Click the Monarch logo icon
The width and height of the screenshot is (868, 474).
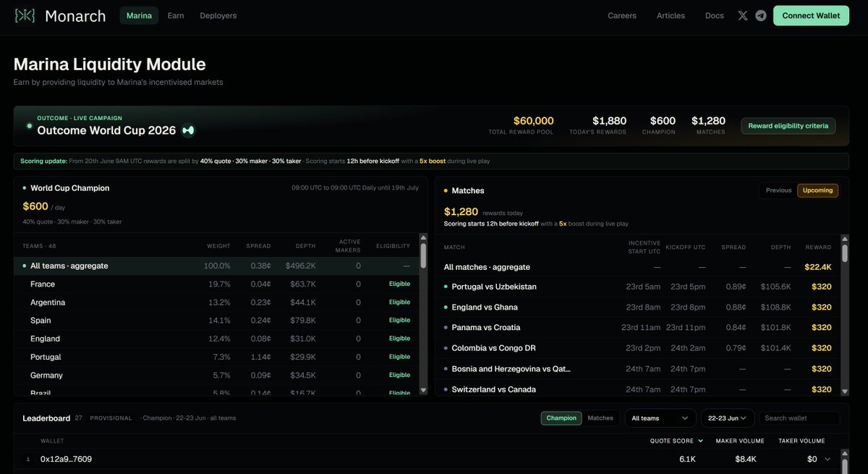coord(25,15)
